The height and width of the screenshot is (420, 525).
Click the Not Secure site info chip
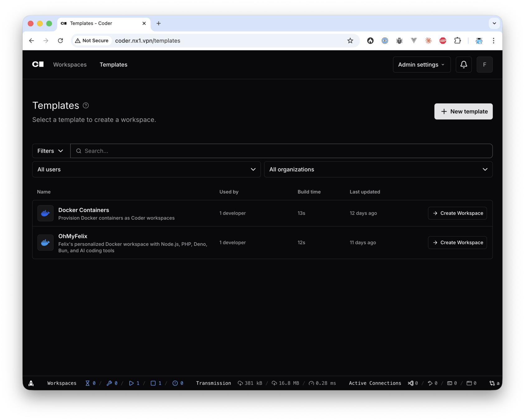pyautogui.click(x=92, y=40)
